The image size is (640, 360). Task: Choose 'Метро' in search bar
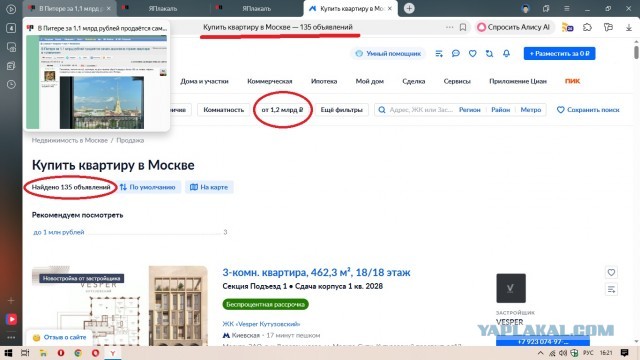[531, 110]
